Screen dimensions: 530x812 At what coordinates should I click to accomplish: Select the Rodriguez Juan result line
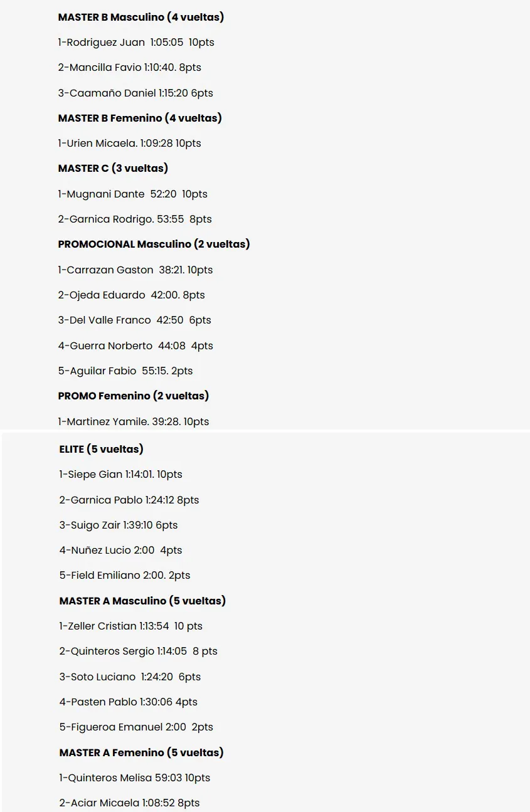pyautogui.click(x=136, y=43)
